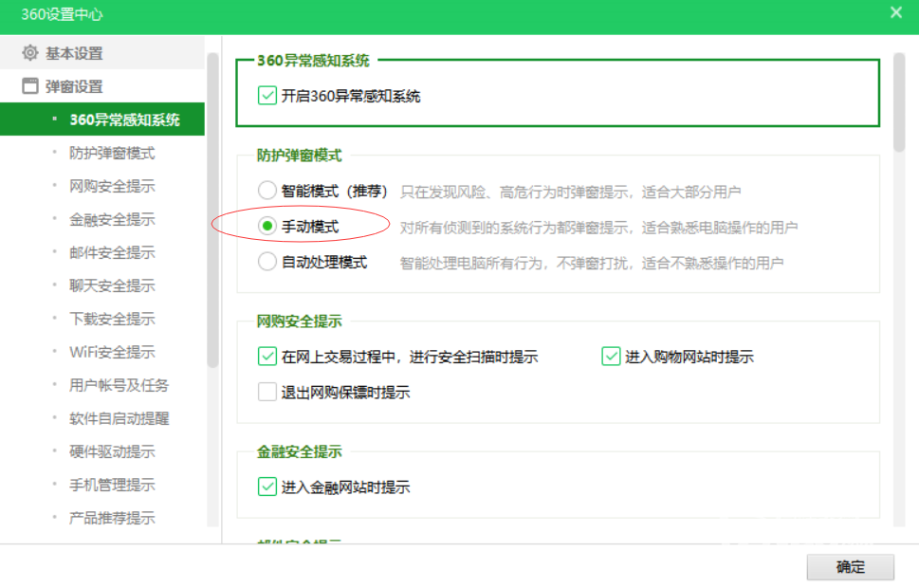Go to 金融安全提示 in the sidebar
Viewport: 919px width, 588px height.
(112, 219)
